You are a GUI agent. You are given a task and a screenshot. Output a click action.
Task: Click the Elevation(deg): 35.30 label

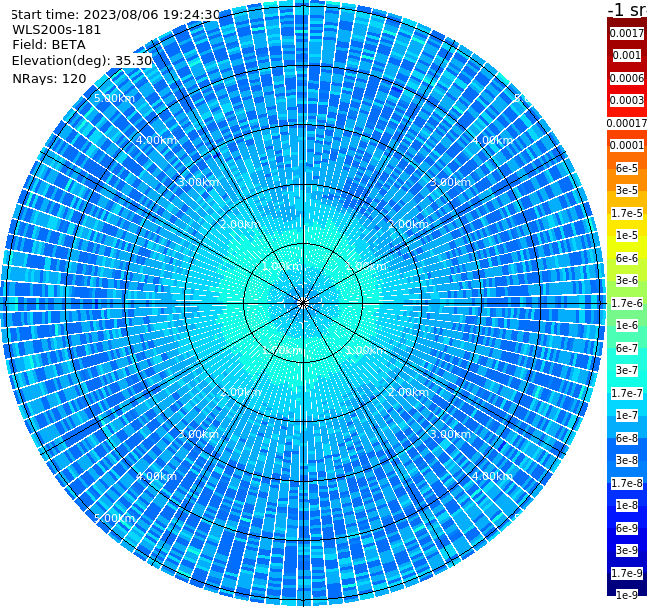pyautogui.click(x=82, y=61)
